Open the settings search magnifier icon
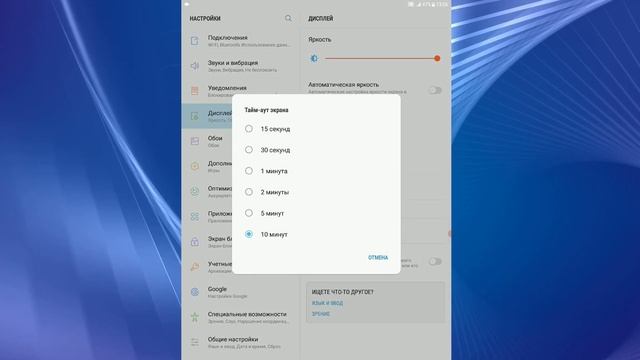This screenshot has width=640, height=360. pos(288,18)
